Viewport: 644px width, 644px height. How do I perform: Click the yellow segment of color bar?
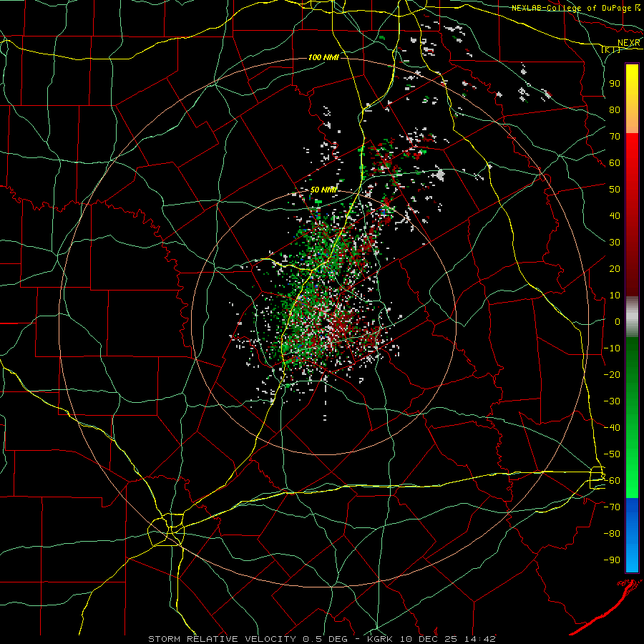(632, 99)
